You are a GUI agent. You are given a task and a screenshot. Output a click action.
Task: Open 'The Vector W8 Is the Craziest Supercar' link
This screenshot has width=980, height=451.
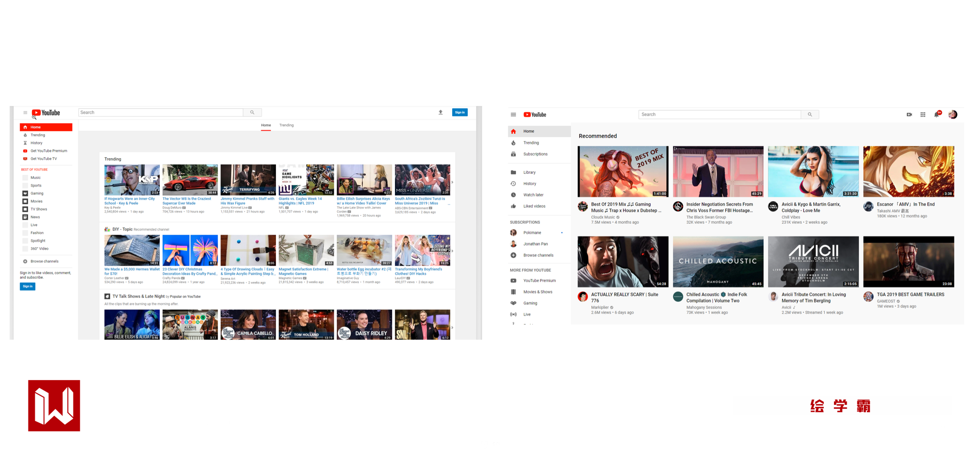(x=187, y=201)
